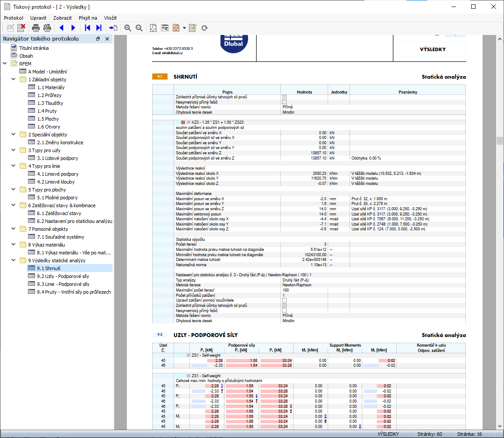
Task: Click the red KZ3 color swatch
Action: [182, 122]
